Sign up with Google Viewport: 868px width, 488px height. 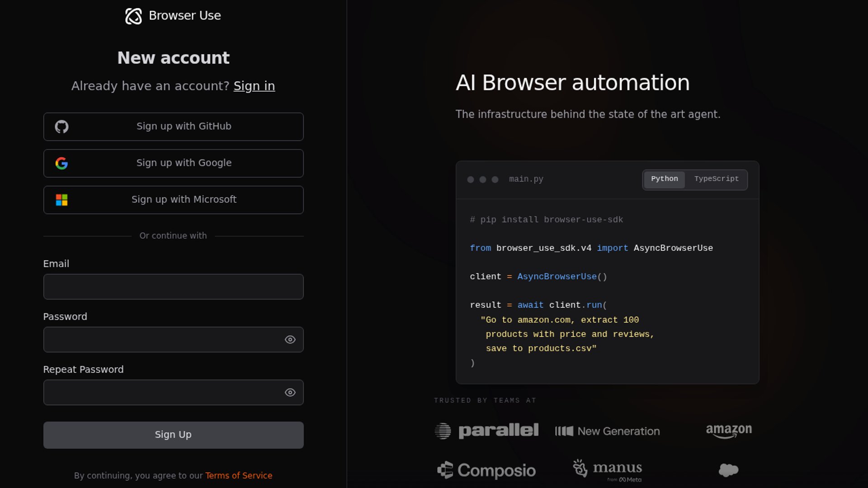click(173, 163)
